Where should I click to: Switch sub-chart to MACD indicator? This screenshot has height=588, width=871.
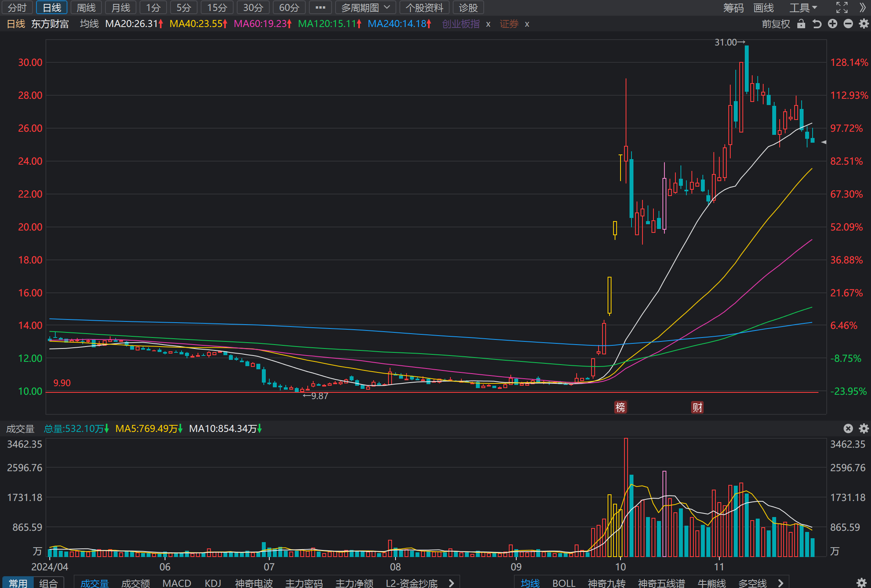point(177,583)
